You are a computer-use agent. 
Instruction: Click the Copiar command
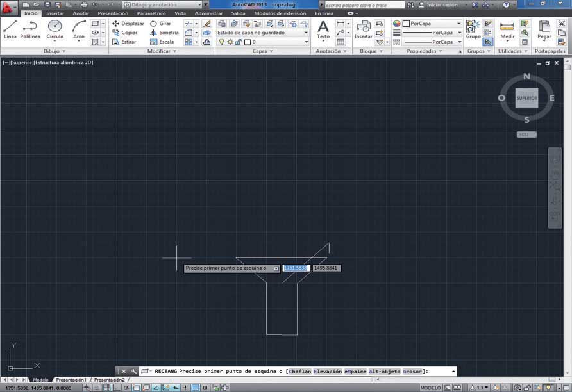coord(125,33)
